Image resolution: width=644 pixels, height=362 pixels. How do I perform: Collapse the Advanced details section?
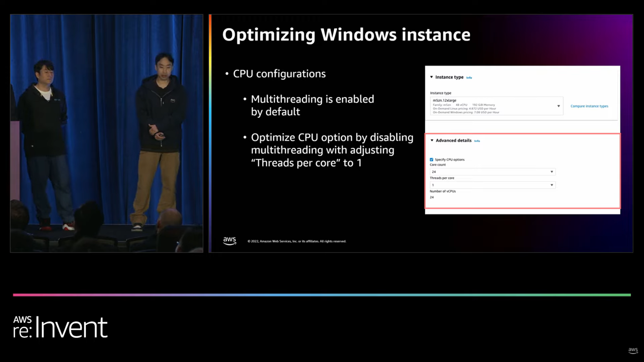(x=431, y=140)
